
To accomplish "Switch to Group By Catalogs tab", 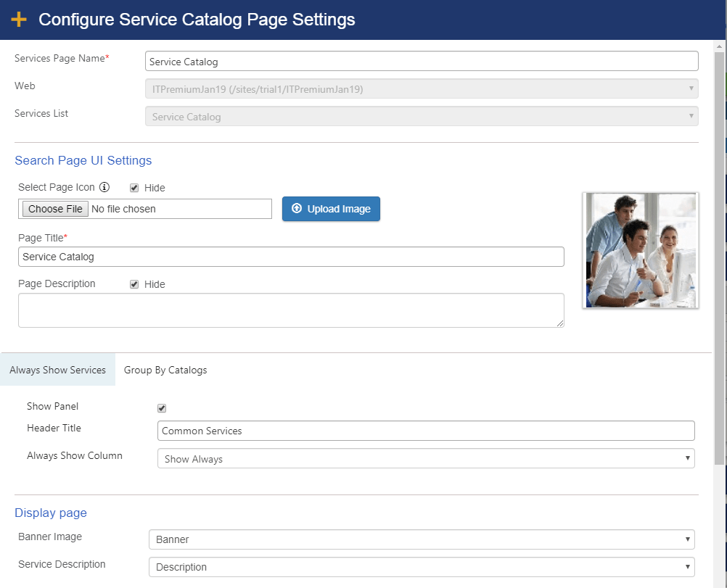I will click(x=165, y=370).
